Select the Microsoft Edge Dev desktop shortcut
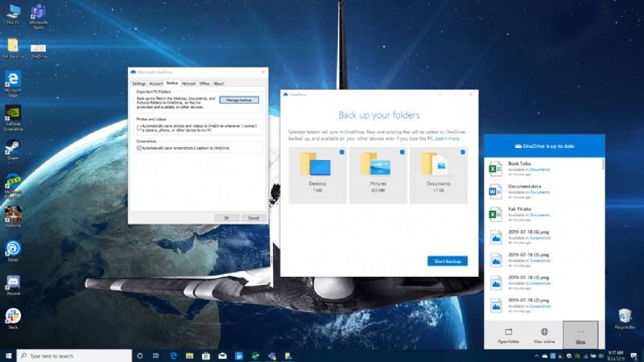This screenshot has width=644, height=362. click(x=13, y=186)
